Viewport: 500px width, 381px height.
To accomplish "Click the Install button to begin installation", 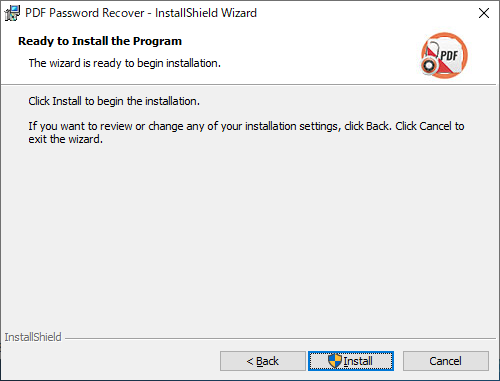I will 351,361.
